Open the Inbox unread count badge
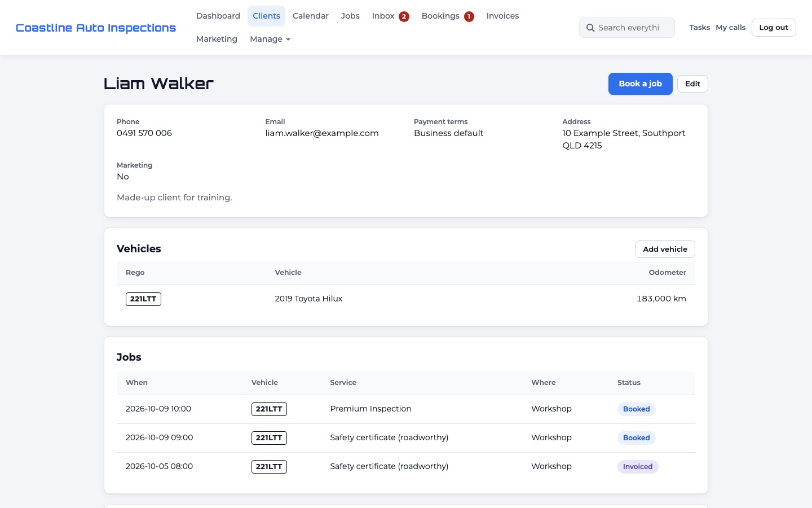The image size is (812, 508). pos(404,16)
